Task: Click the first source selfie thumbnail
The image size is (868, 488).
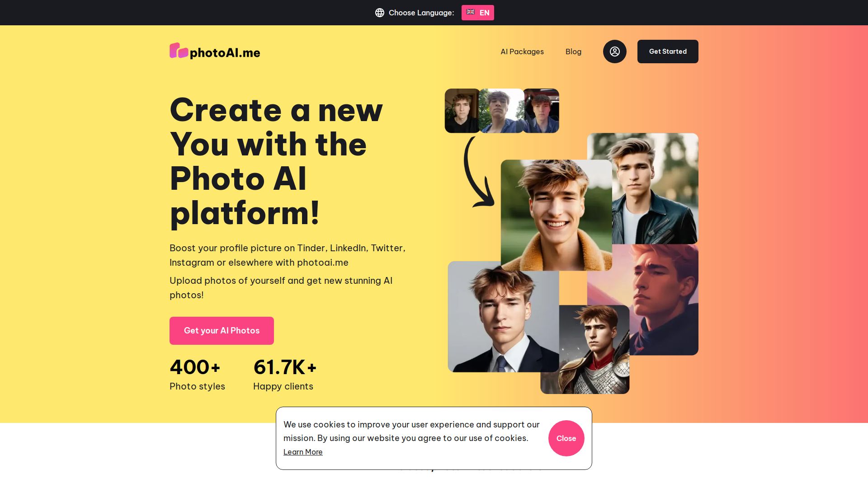Action: (462, 111)
